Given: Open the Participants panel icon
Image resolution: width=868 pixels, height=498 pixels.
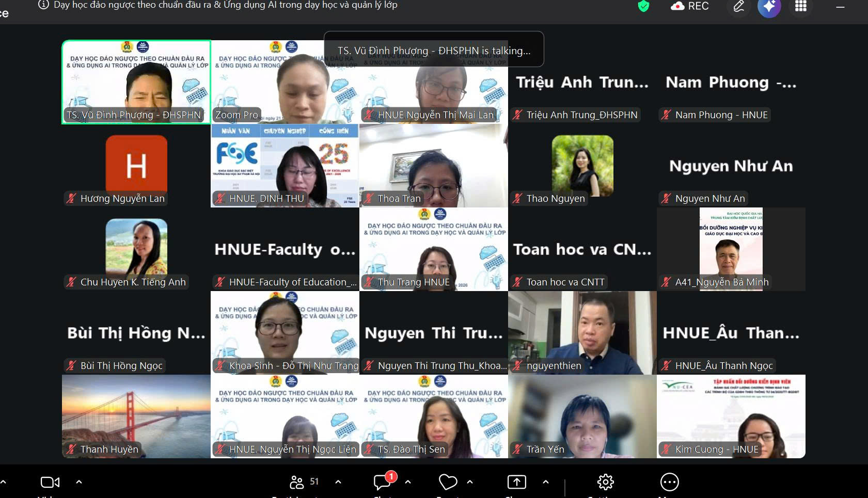Looking at the screenshot, I should (297, 482).
